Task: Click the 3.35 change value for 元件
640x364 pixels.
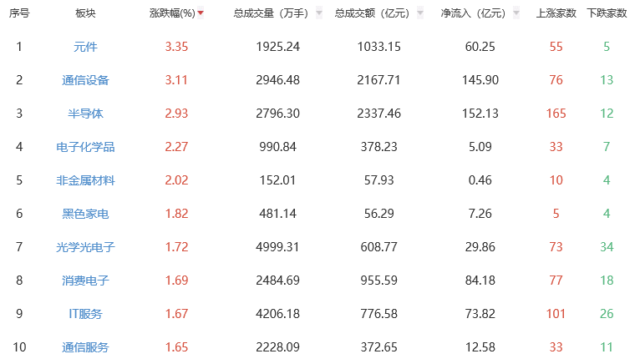Action: click(x=177, y=47)
